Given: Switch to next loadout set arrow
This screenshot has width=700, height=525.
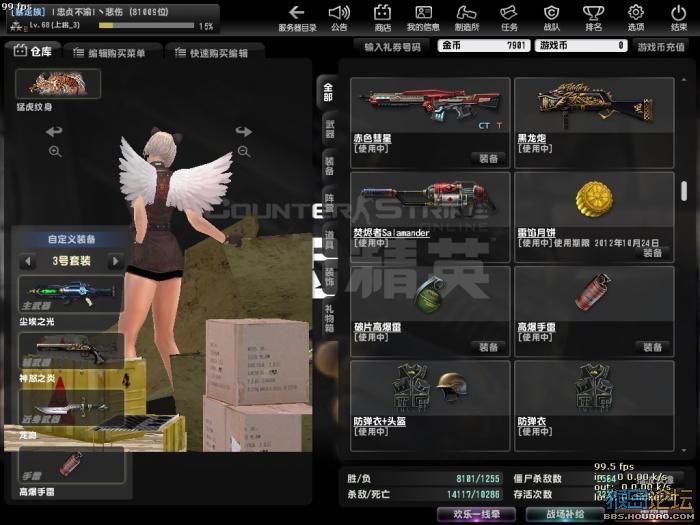Looking at the screenshot, I should coord(116,261).
